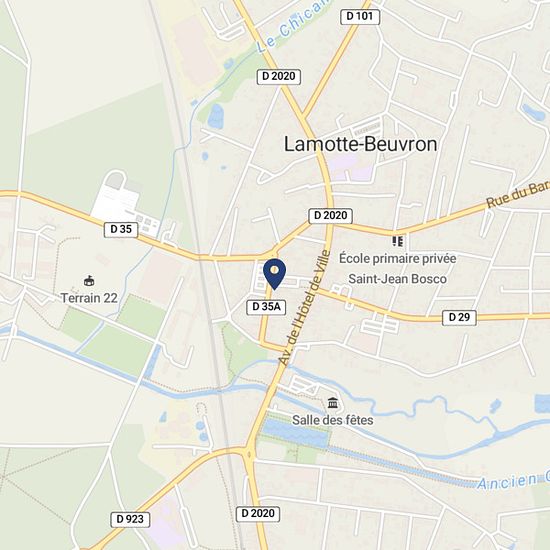This screenshot has height=550, width=550.
Task: Select the Terrain 22 campsite icon
Action: (x=89, y=281)
